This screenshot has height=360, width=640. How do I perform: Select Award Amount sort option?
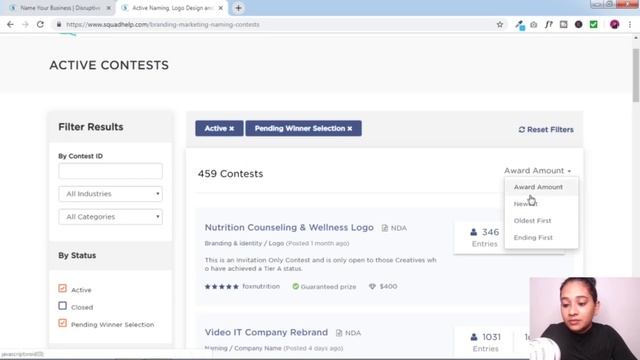coord(541,187)
